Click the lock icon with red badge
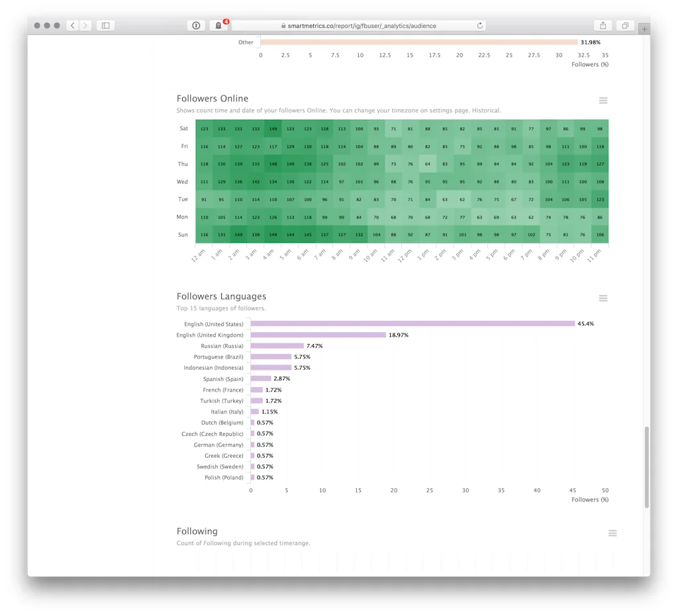 (x=218, y=25)
